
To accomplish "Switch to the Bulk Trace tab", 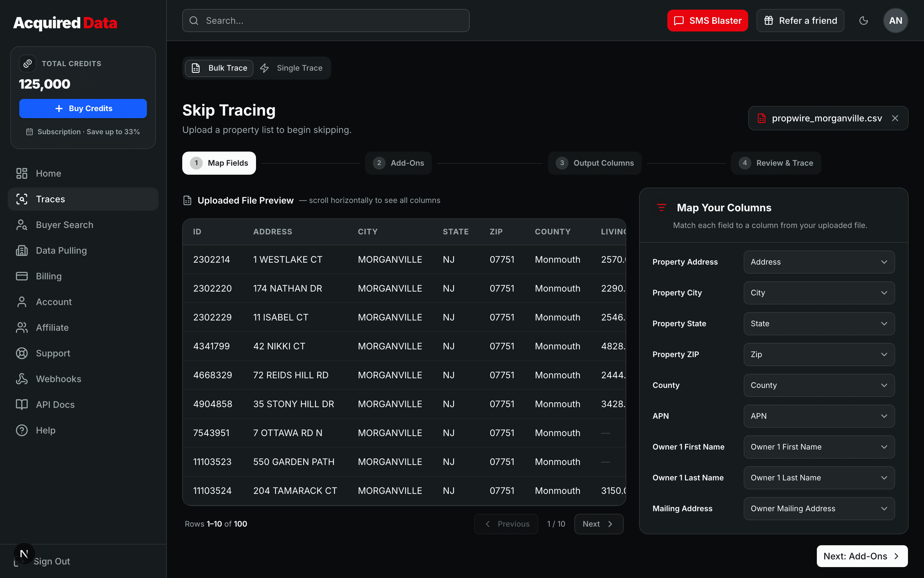I will pos(219,68).
